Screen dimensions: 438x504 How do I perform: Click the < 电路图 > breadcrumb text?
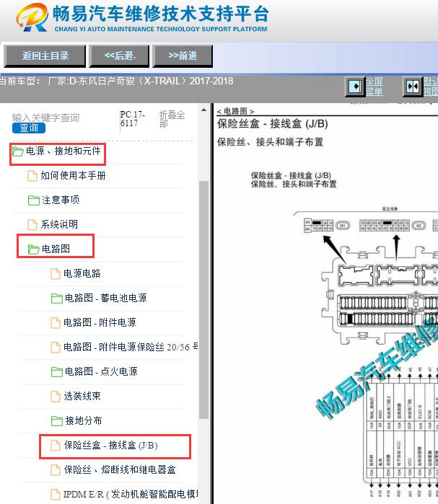pos(235,111)
